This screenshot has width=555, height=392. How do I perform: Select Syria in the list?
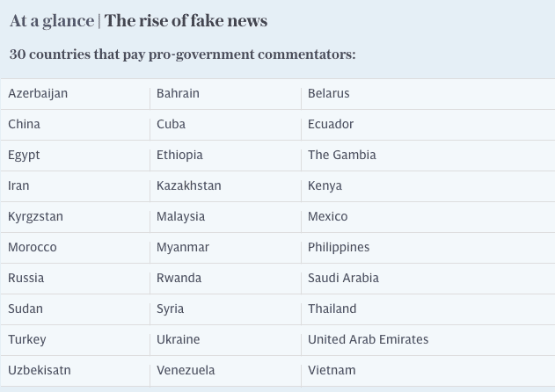click(171, 309)
